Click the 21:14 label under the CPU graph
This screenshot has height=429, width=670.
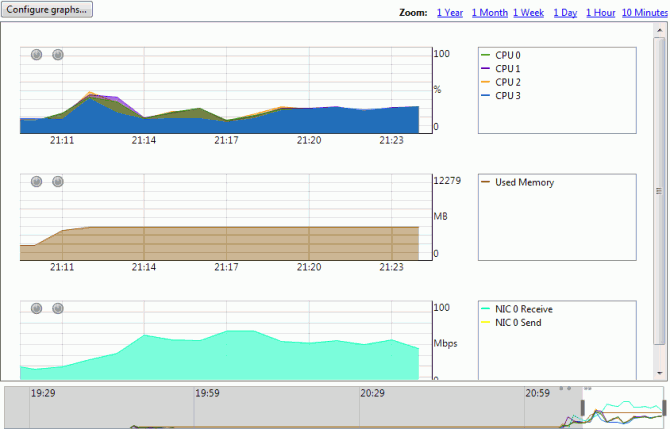[144, 140]
